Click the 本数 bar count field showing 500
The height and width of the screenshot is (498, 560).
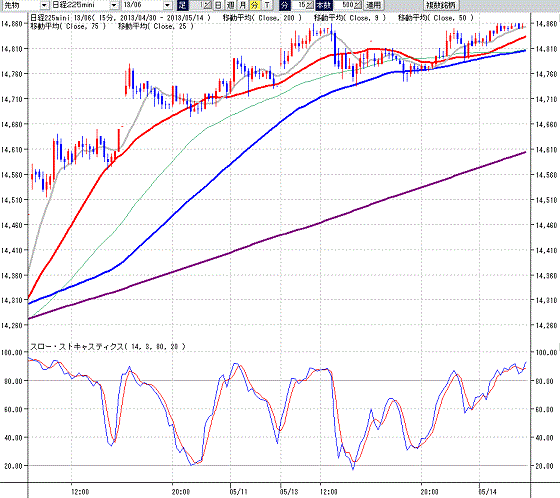344,5
